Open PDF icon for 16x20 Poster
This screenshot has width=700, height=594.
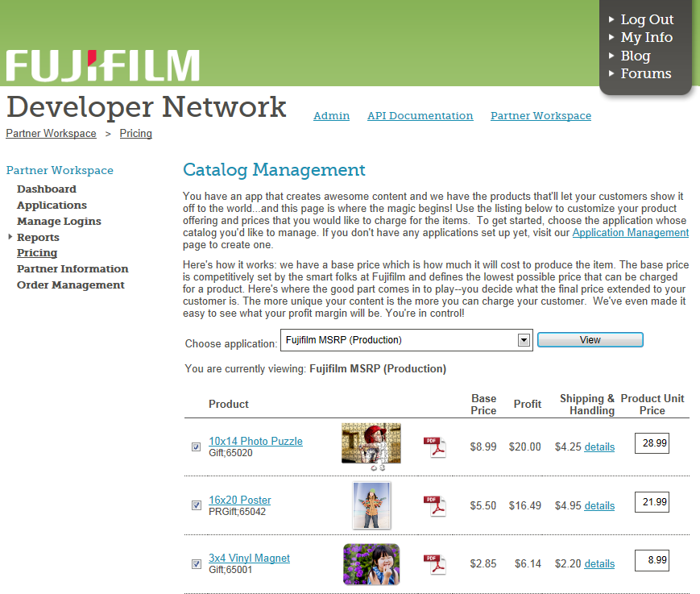[435, 506]
